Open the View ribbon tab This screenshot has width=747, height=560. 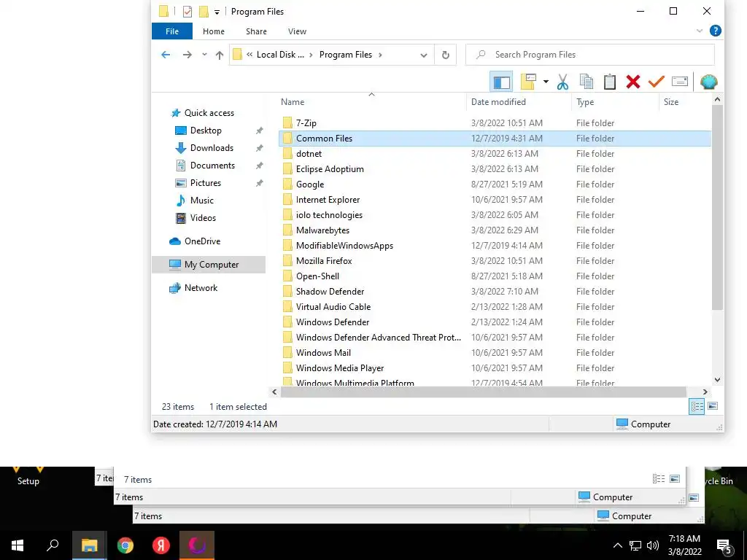(x=298, y=31)
